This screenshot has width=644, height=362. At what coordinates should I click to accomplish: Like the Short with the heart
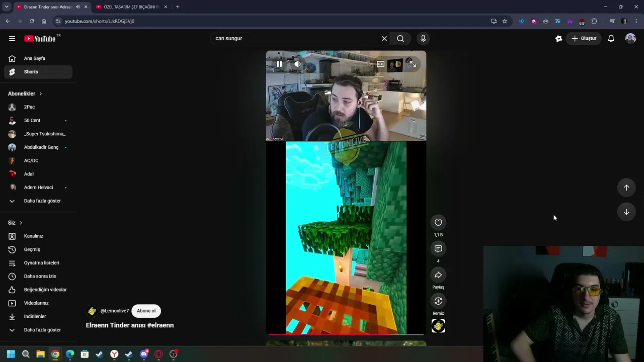pyautogui.click(x=438, y=223)
